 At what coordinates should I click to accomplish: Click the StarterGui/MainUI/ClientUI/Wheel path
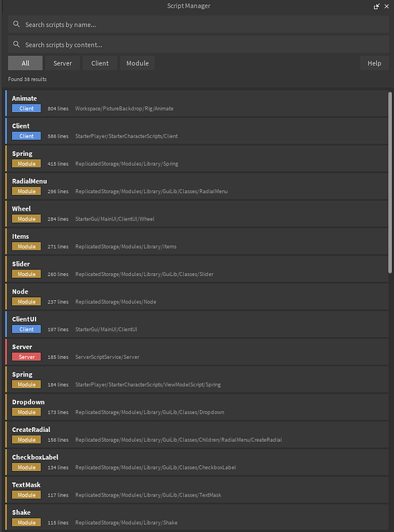tap(115, 219)
